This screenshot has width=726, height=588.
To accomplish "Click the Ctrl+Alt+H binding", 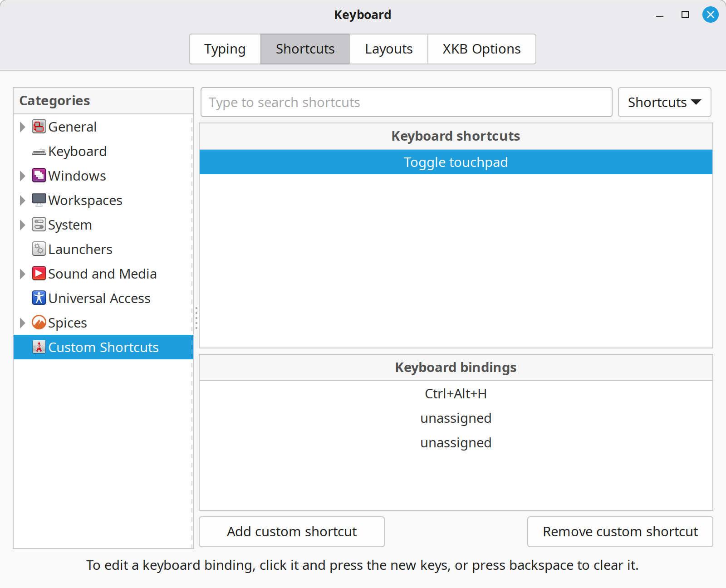I will click(456, 393).
